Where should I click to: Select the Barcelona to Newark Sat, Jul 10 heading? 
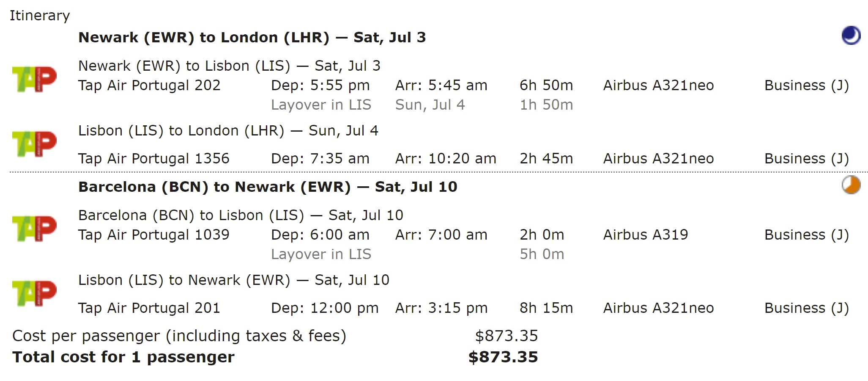(268, 187)
